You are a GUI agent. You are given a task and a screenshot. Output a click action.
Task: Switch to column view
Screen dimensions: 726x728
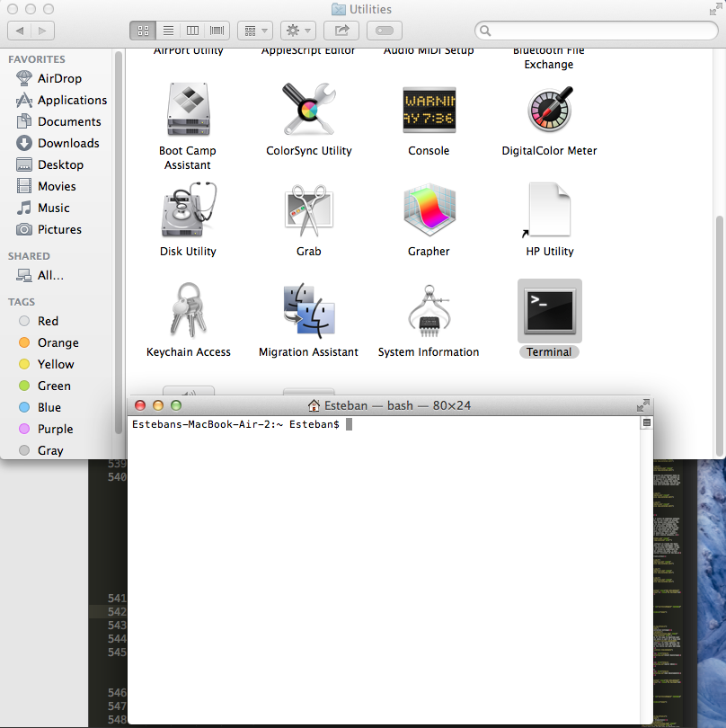tap(192, 31)
